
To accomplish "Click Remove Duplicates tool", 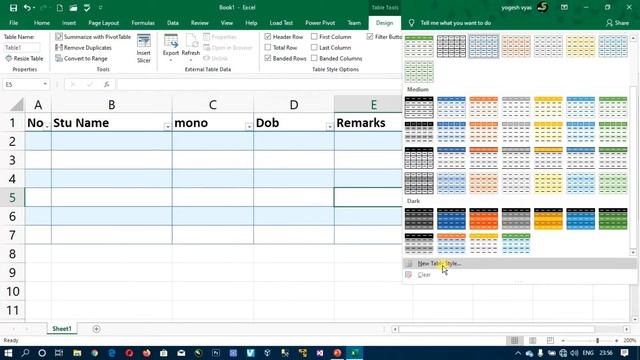I will 83,48.
